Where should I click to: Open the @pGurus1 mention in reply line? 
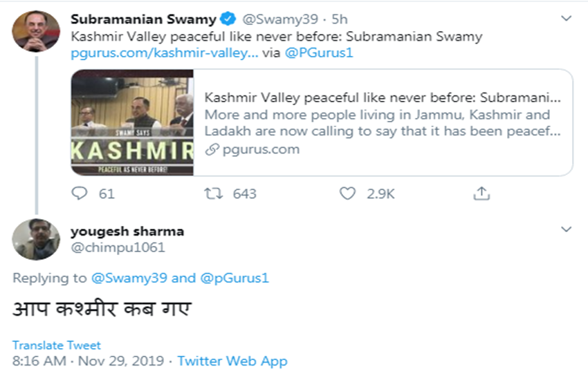click(x=234, y=278)
